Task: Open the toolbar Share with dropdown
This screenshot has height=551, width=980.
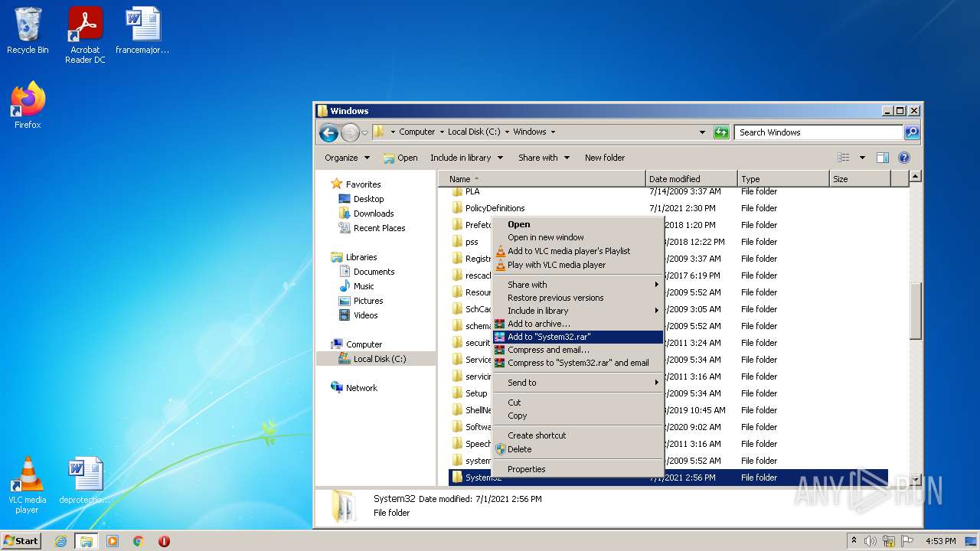Action: (x=544, y=158)
